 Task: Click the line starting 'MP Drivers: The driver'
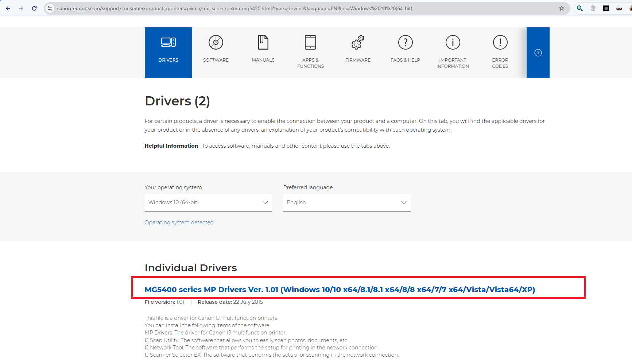click(216, 333)
